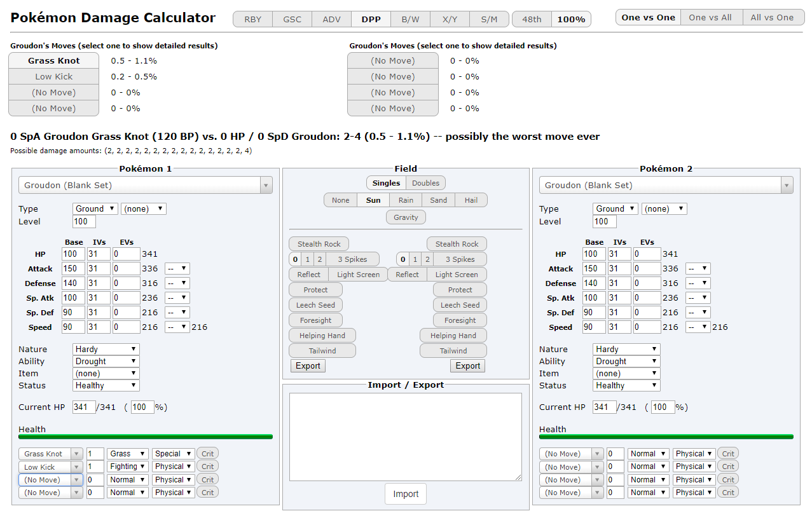The width and height of the screenshot is (812, 518).
Task: Select 48th damage notation
Action: pyautogui.click(x=532, y=19)
